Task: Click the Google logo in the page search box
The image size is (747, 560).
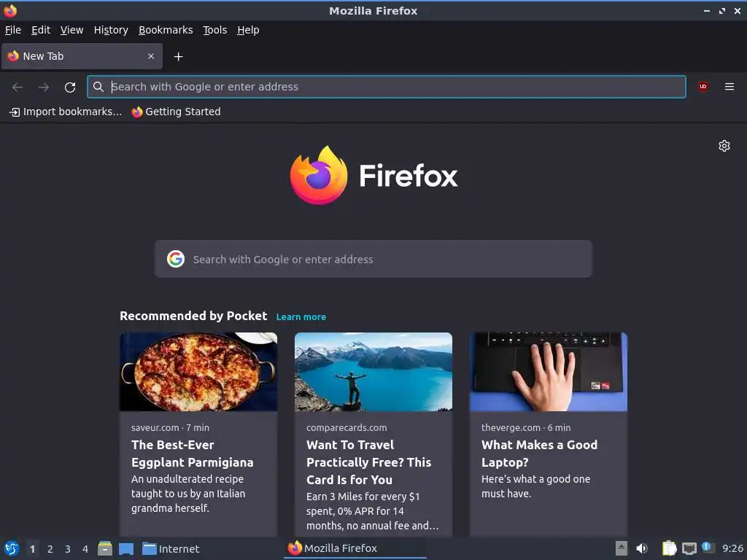Action: (176, 259)
